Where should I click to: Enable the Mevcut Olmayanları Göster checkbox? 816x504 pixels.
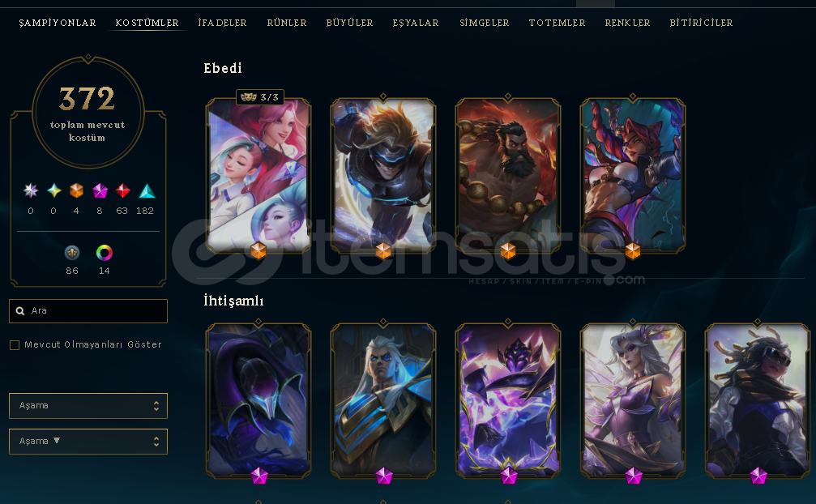coord(15,345)
